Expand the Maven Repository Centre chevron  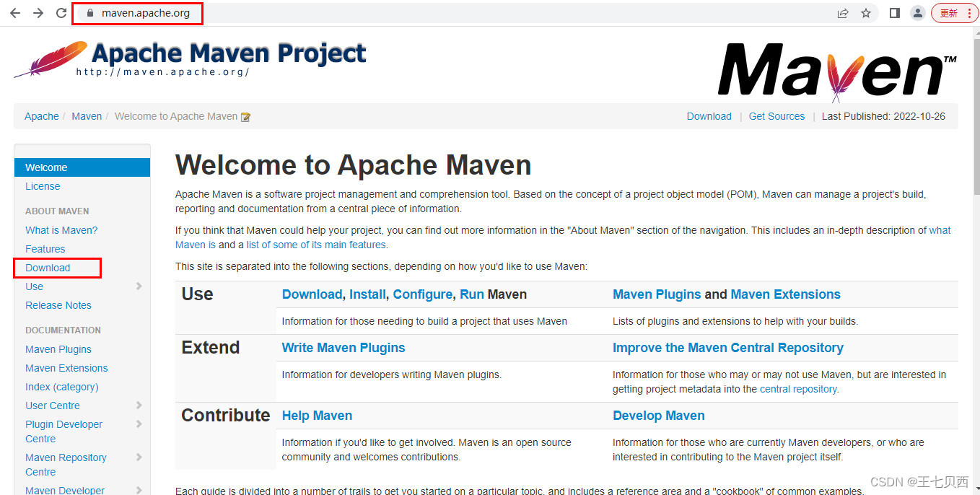tap(139, 457)
